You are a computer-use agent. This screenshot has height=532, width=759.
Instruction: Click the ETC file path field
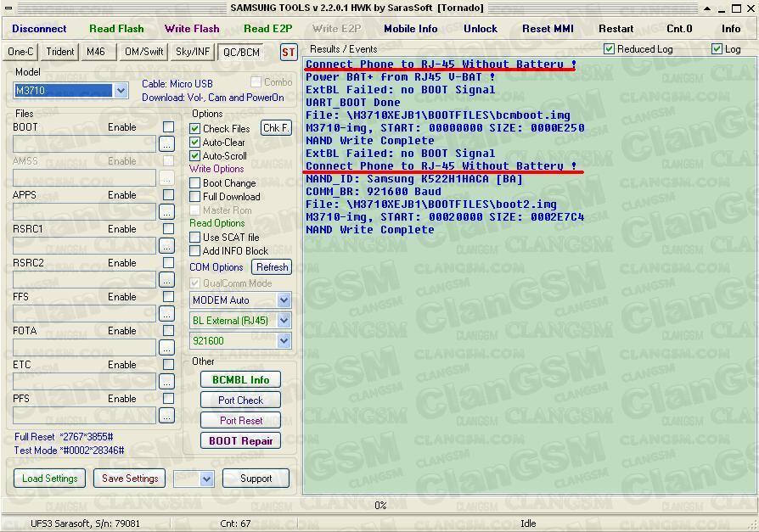(x=84, y=382)
